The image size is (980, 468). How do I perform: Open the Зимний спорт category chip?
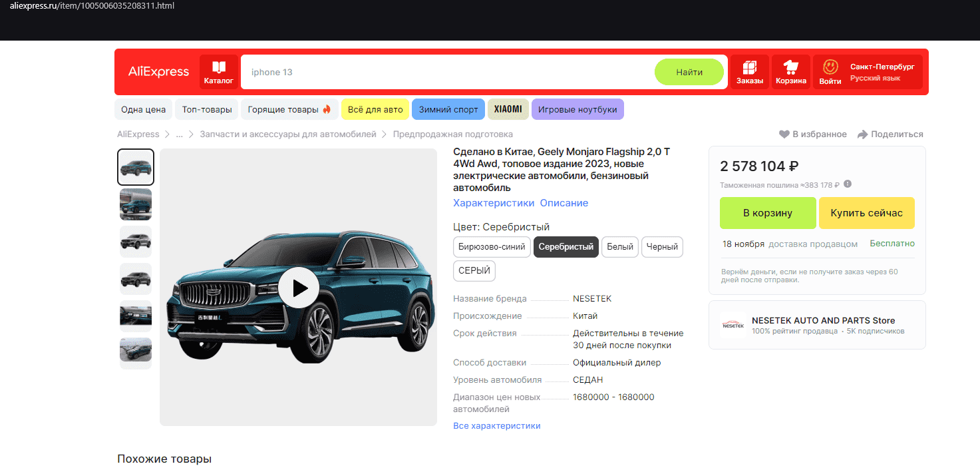(448, 110)
